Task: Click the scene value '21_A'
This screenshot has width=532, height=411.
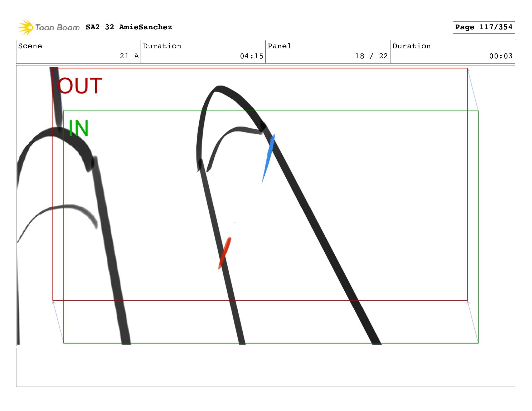Action: click(x=129, y=56)
